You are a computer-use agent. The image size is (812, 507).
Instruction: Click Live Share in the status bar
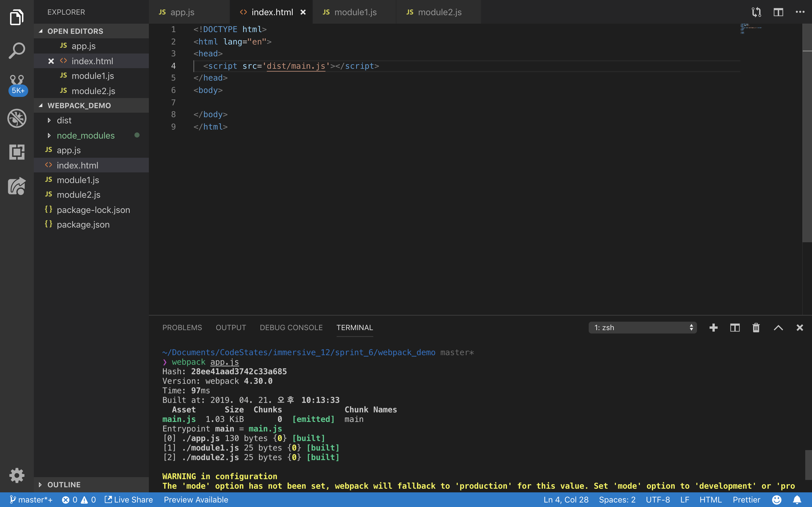point(129,500)
